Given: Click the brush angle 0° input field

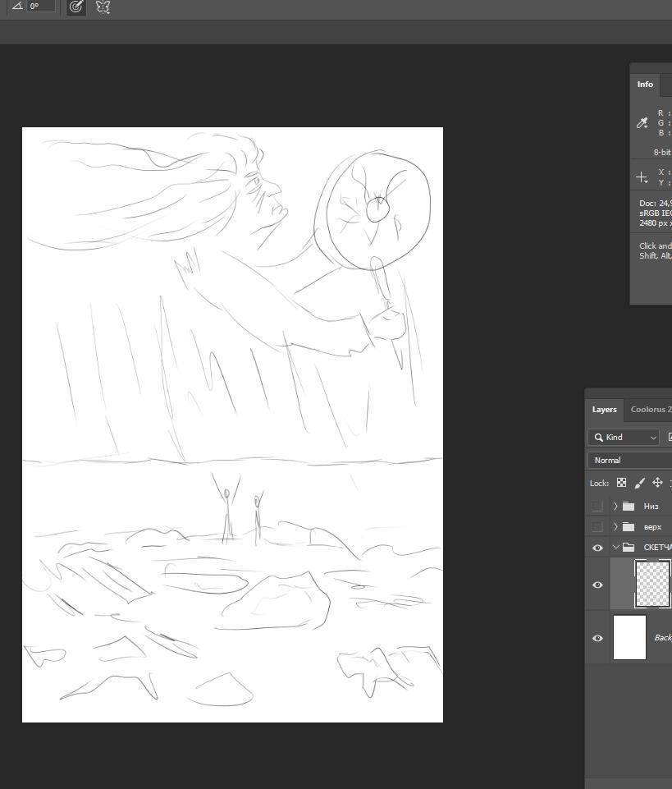Looking at the screenshot, I should point(41,6).
